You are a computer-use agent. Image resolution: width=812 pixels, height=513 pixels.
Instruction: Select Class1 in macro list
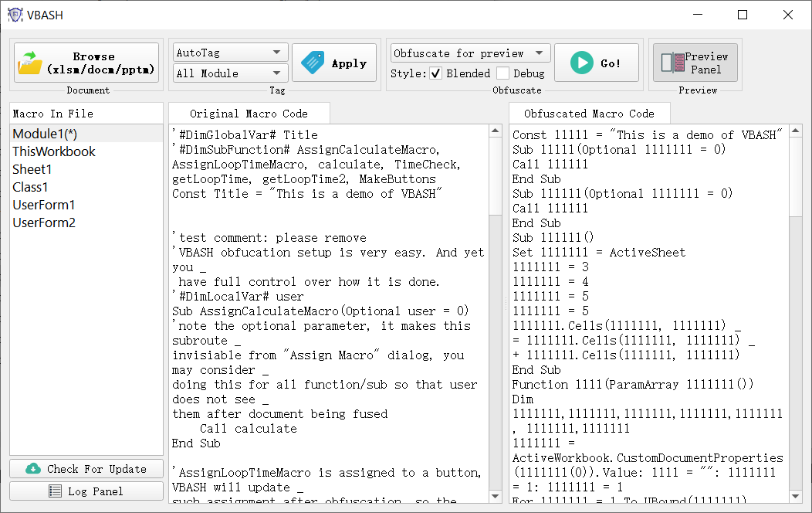pyautogui.click(x=86, y=186)
